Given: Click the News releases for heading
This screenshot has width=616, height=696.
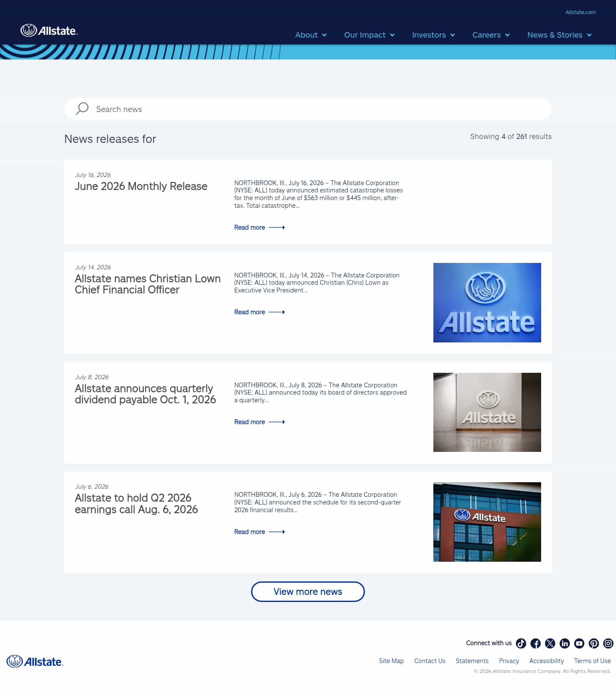Looking at the screenshot, I should point(110,139).
